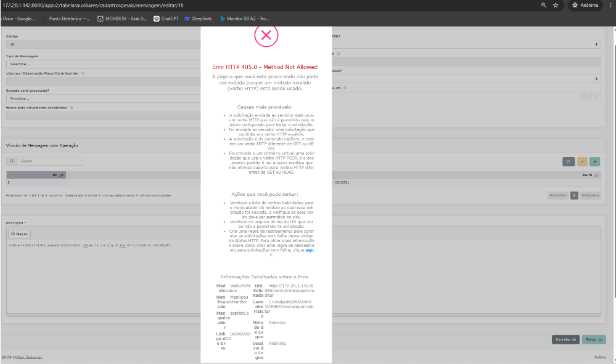Open the DeepSeek bookmark
616x364 pixels.
(198, 18)
